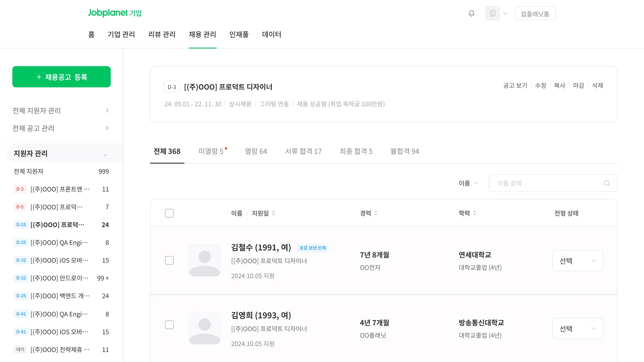Click the company building profile icon
Viewport: 644px width, 362px height.
coord(492,14)
